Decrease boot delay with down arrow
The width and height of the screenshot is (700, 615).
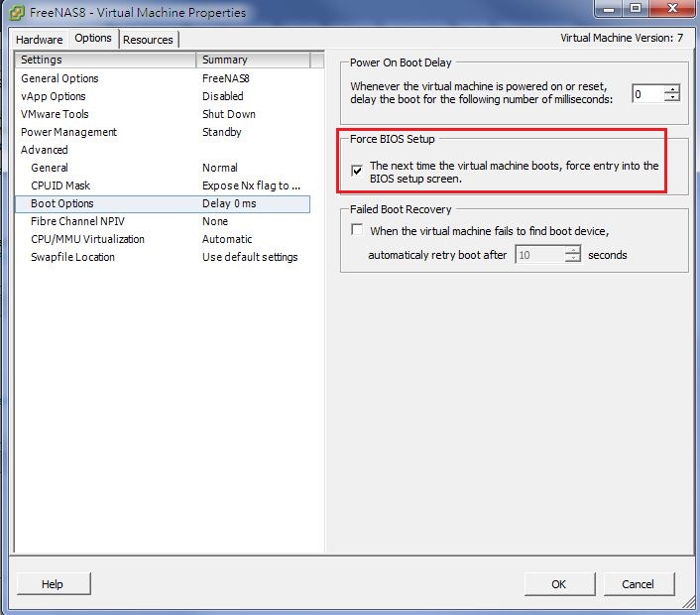672,98
